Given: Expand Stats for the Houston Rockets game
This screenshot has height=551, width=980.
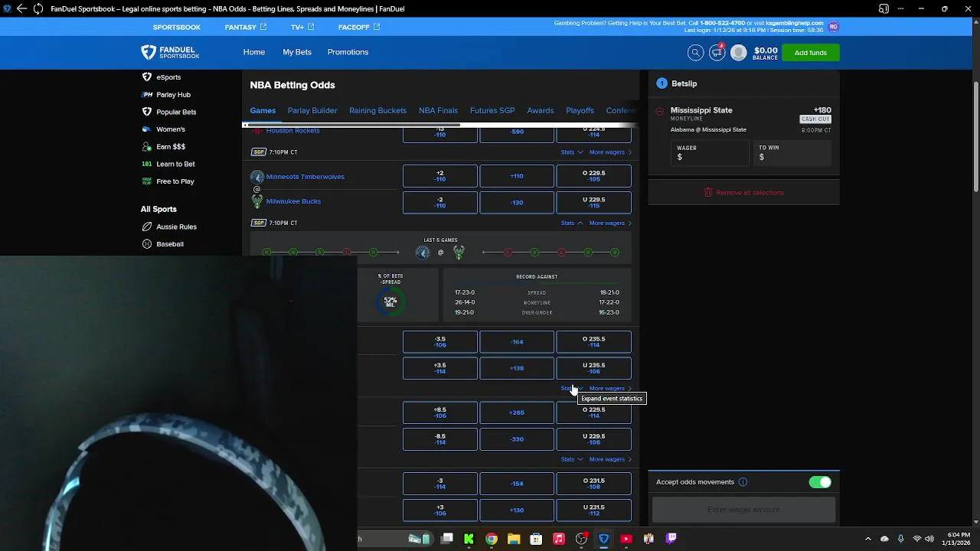Looking at the screenshot, I should click(571, 152).
